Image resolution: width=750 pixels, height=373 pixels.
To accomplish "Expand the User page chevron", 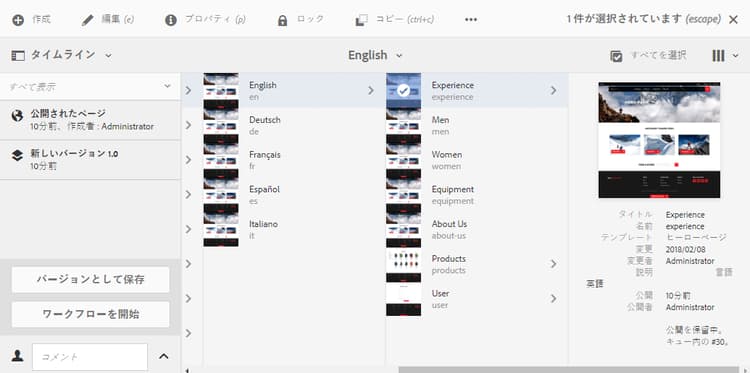I will (x=553, y=298).
